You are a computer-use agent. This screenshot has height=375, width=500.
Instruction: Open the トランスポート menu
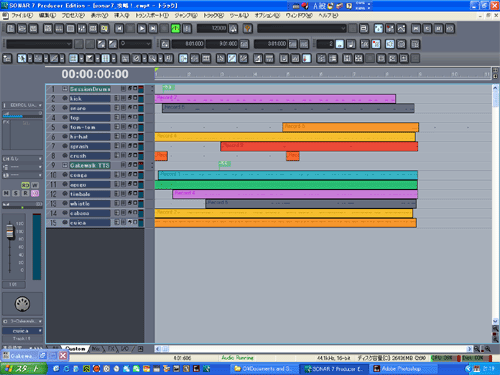[152, 16]
